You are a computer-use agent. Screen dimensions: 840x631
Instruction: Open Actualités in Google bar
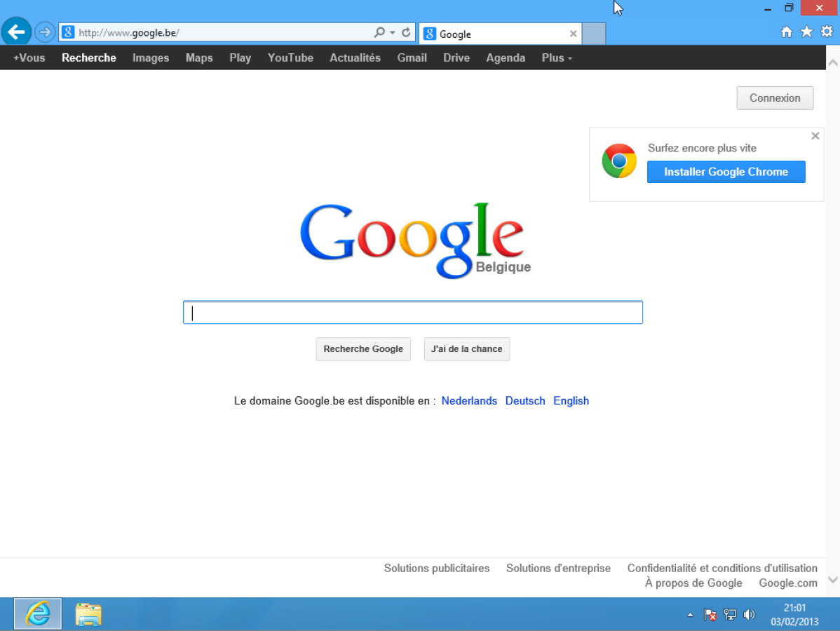coord(355,58)
